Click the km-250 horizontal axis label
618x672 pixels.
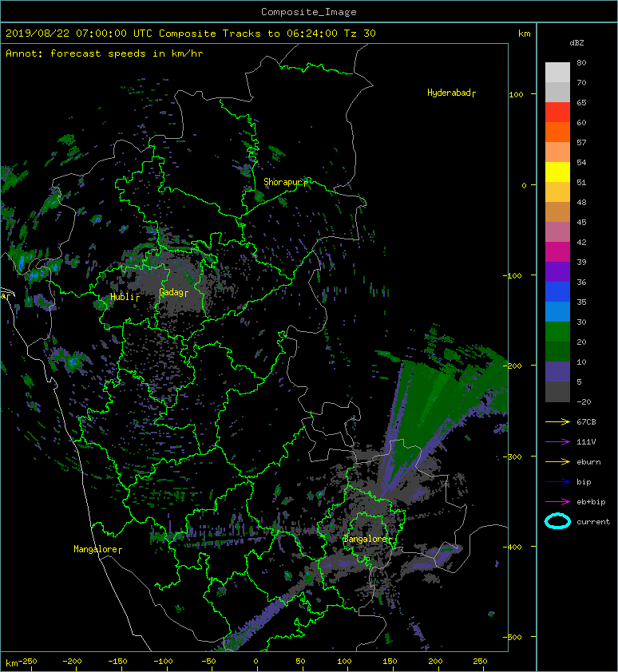(22, 662)
